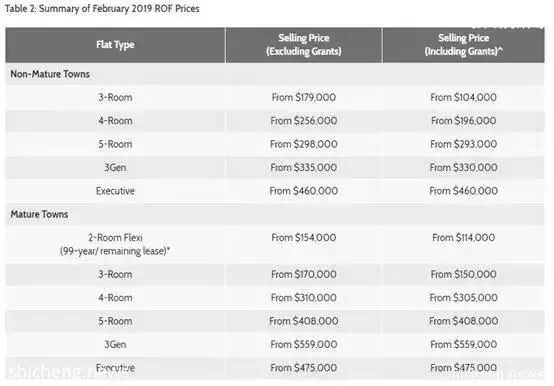Click the From $559,000 excluding grants cell
554x386 pixels.
[x=303, y=344]
